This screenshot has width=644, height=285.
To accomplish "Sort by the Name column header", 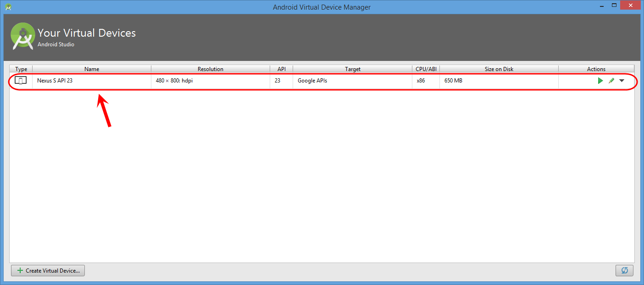I will coord(92,69).
